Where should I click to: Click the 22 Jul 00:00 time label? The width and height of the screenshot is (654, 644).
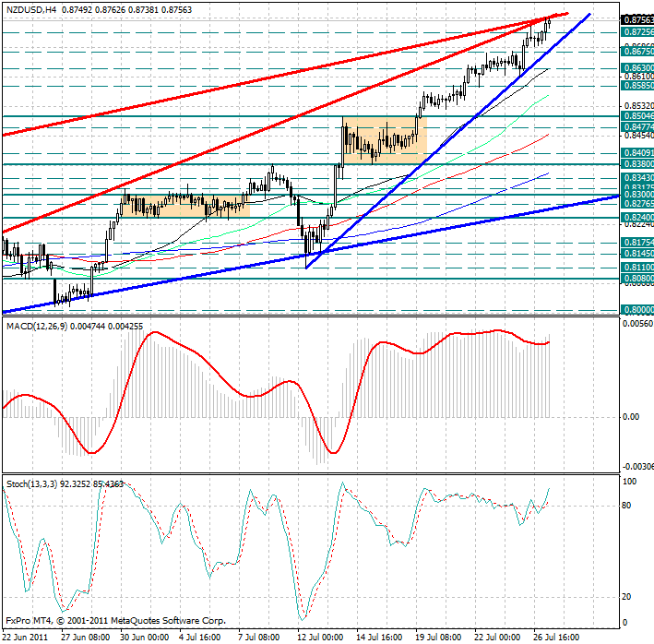tap(497, 638)
